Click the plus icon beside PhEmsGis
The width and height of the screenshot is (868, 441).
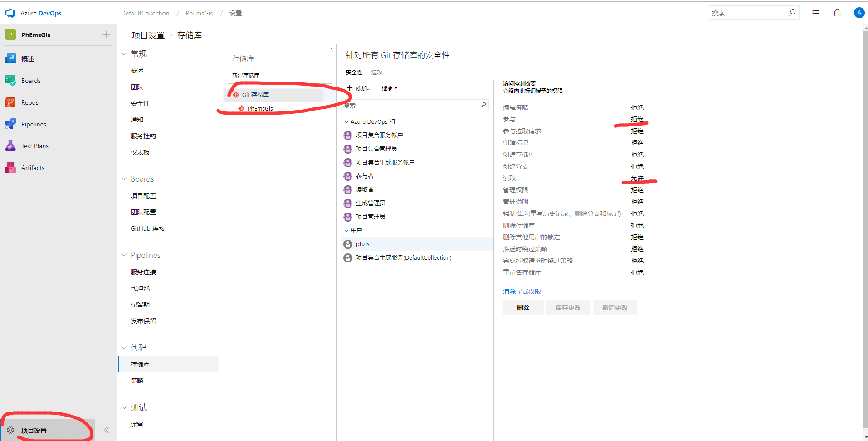[106, 35]
